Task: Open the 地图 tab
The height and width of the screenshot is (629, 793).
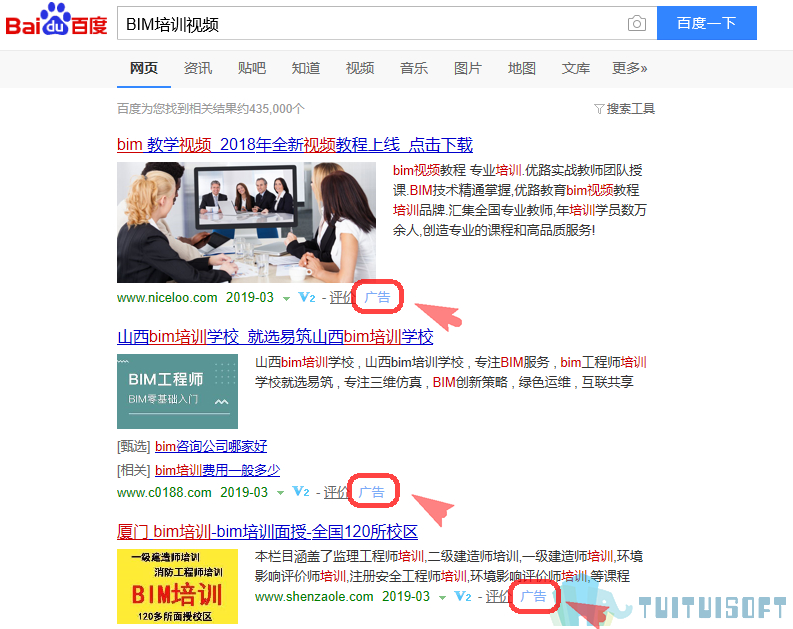Action: click(521, 68)
